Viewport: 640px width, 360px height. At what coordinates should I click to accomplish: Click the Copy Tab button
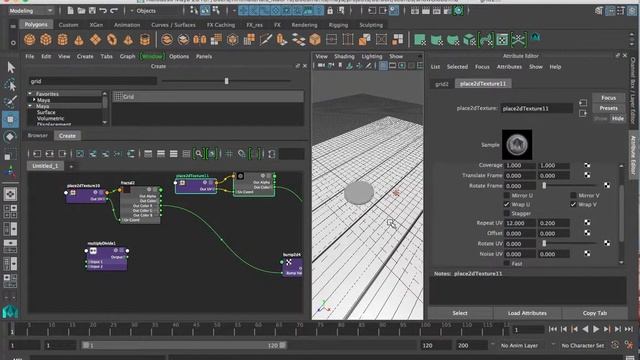coord(595,313)
